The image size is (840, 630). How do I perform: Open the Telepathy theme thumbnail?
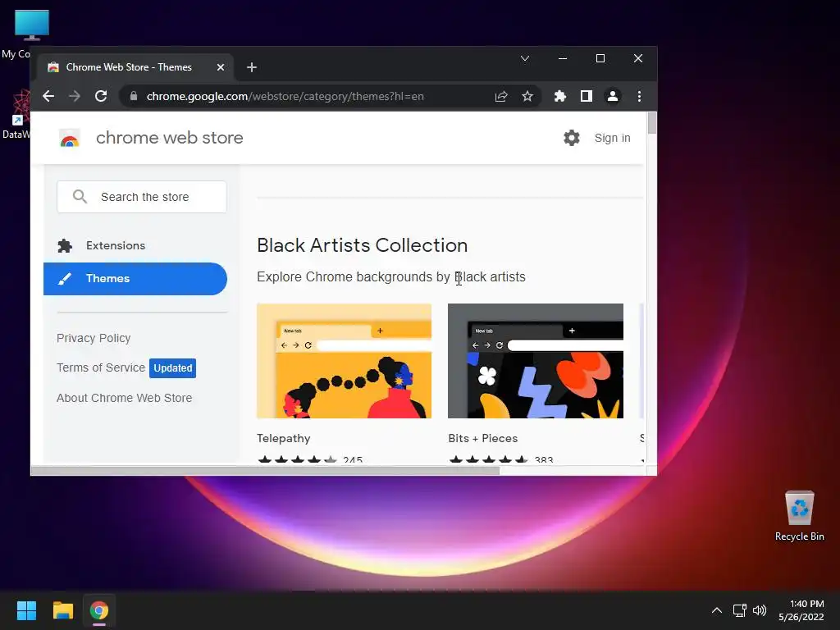click(344, 361)
